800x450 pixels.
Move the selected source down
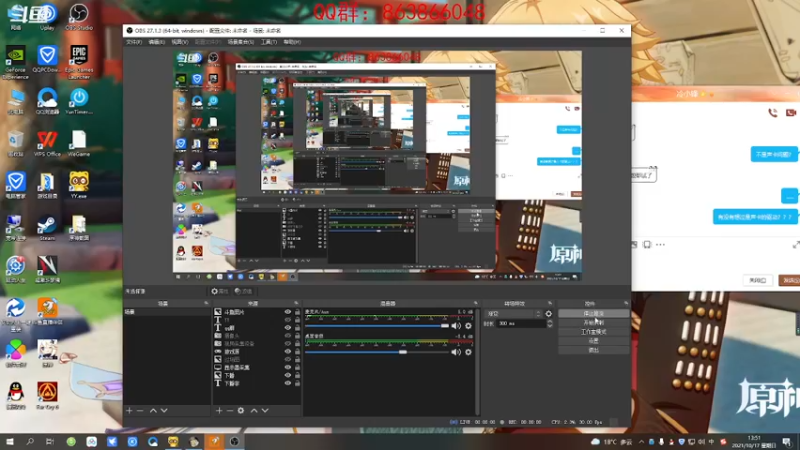[265, 411]
